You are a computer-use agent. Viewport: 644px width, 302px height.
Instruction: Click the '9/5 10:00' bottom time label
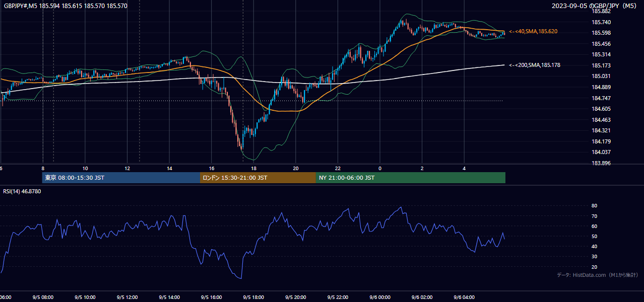pyautogui.click(x=85, y=297)
